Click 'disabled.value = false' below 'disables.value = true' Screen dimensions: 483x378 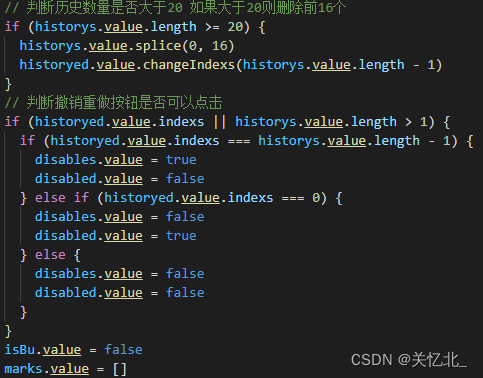120,179
